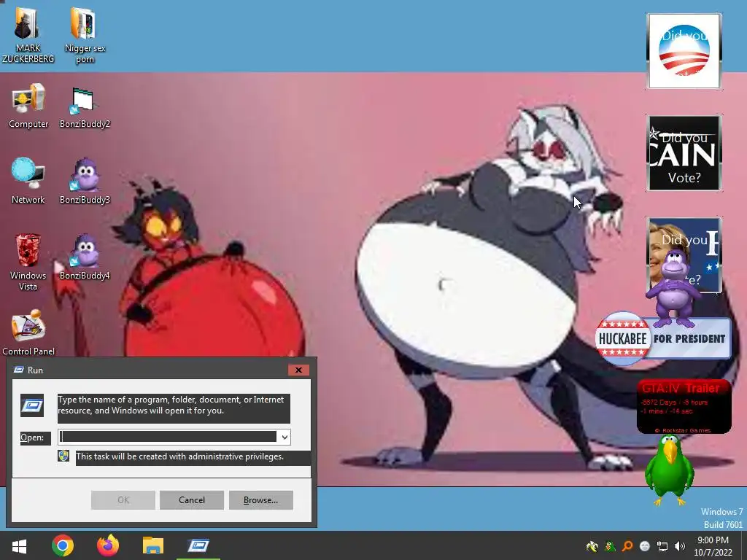Click the Show desktop strip beside the clock
747x560 pixels.
(744, 545)
